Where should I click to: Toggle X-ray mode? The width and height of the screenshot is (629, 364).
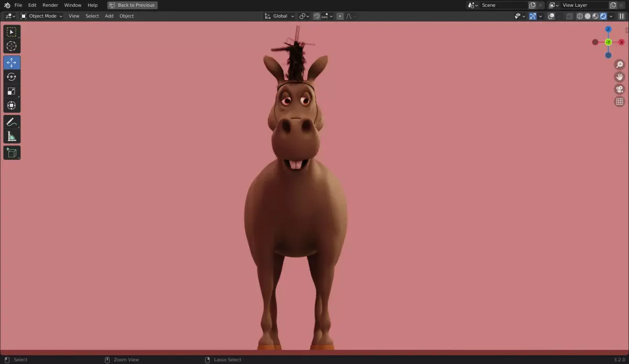pos(569,16)
